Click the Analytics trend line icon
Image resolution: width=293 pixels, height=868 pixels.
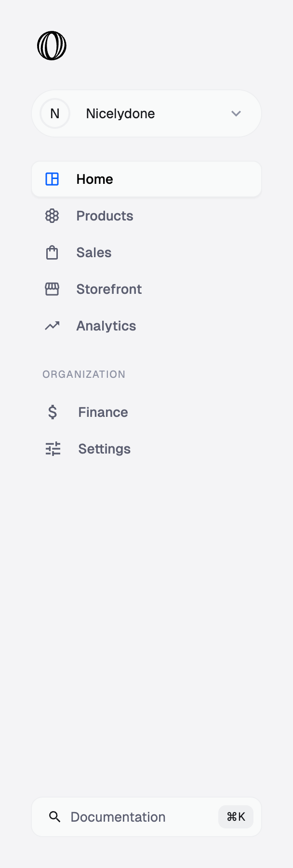pyautogui.click(x=52, y=326)
